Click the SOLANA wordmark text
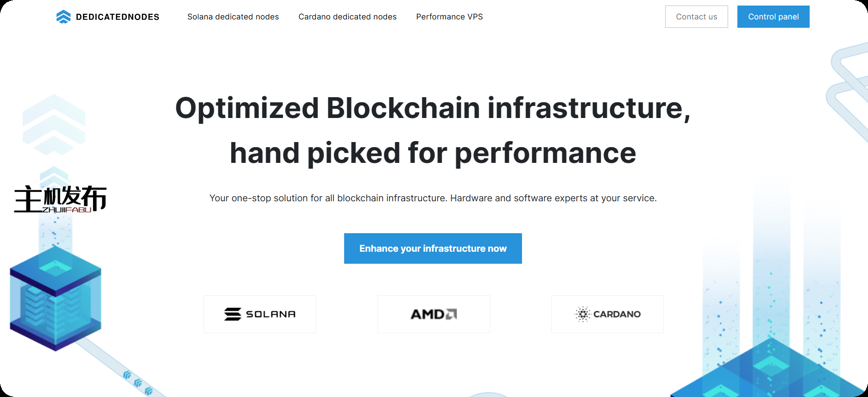The image size is (868, 397). (x=270, y=314)
